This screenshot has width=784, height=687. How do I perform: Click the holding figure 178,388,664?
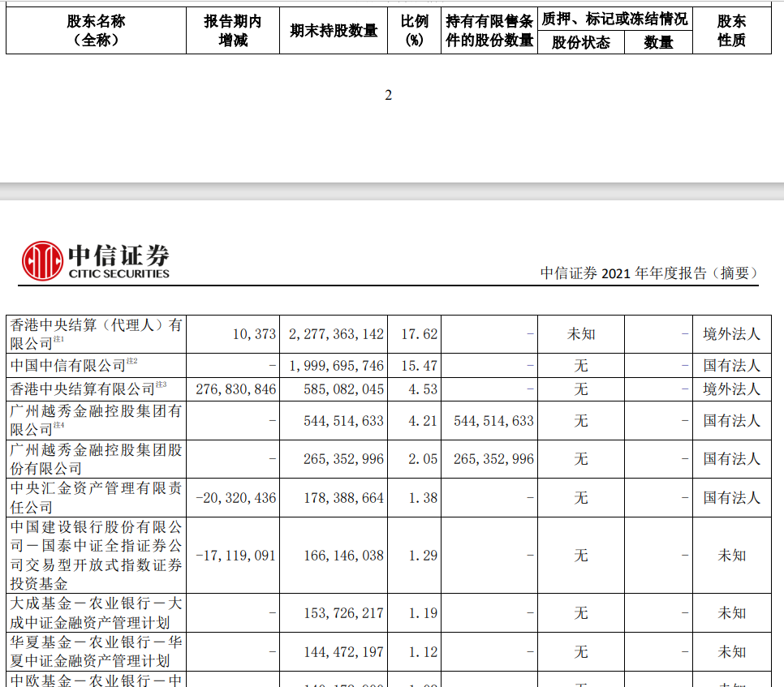[343, 498]
